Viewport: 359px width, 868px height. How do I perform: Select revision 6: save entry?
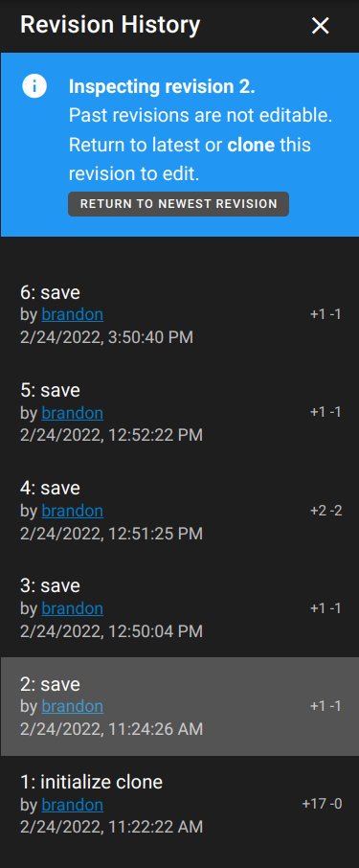coord(180,314)
